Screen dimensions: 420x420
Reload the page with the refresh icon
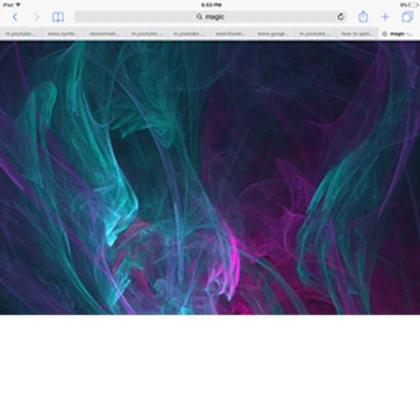(340, 17)
